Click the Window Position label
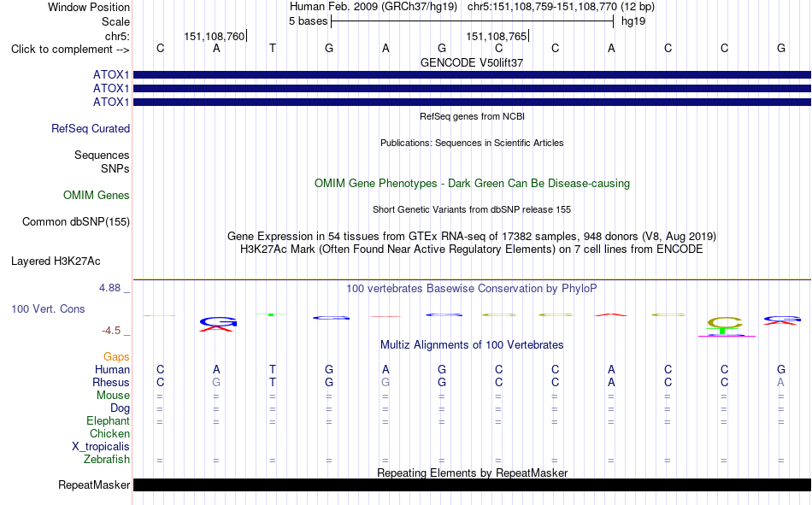The image size is (812, 505). [89, 7]
